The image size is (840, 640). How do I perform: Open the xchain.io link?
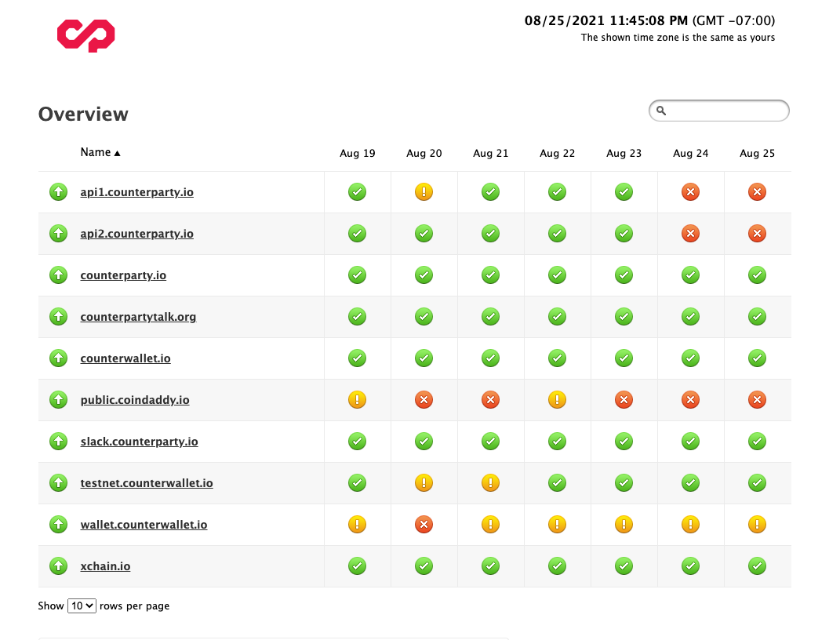click(105, 566)
